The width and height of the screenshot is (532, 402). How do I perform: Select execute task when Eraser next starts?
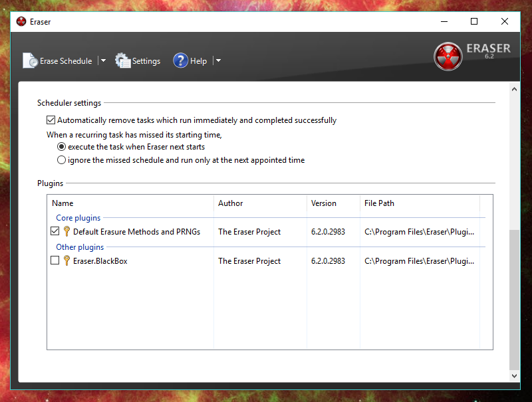pos(61,147)
